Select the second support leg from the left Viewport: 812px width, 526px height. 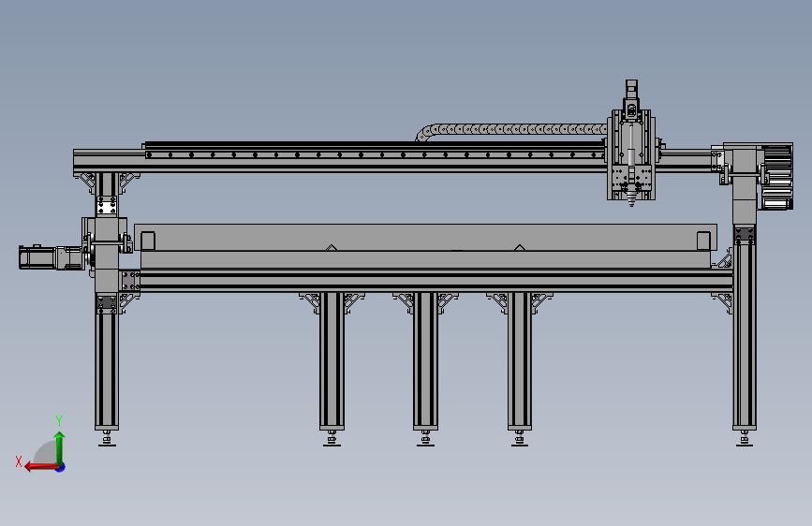[332, 361]
